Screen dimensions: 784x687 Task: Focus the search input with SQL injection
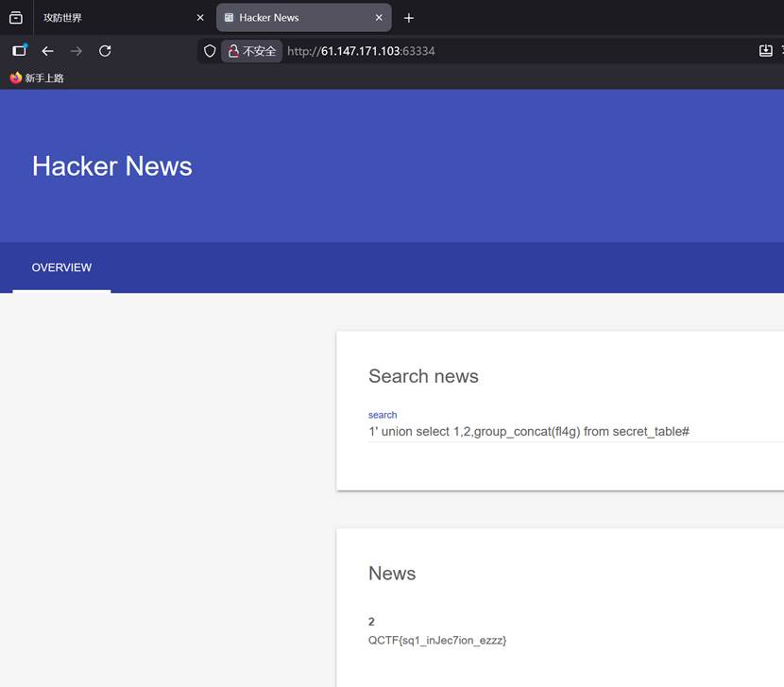tap(576, 431)
